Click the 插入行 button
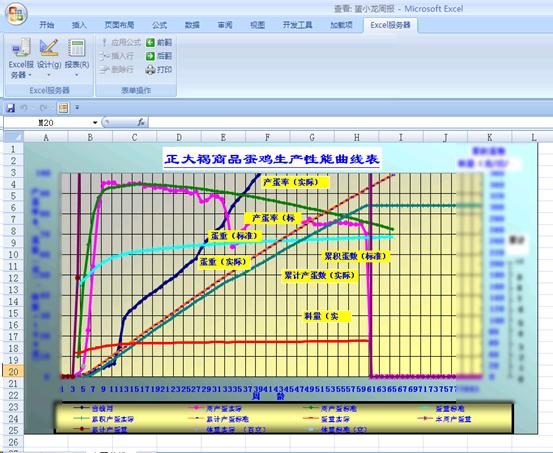This screenshot has height=453, width=553. (x=117, y=56)
